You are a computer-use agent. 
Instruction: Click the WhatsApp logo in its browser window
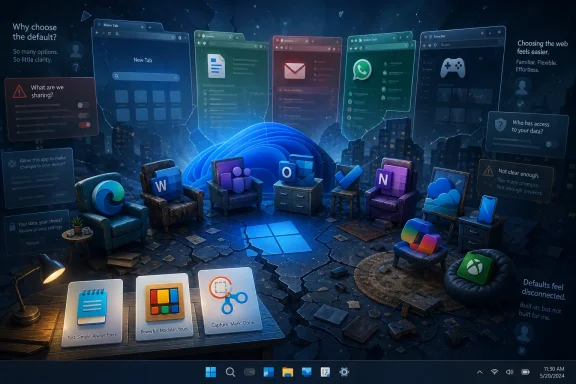[x=362, y=70]
